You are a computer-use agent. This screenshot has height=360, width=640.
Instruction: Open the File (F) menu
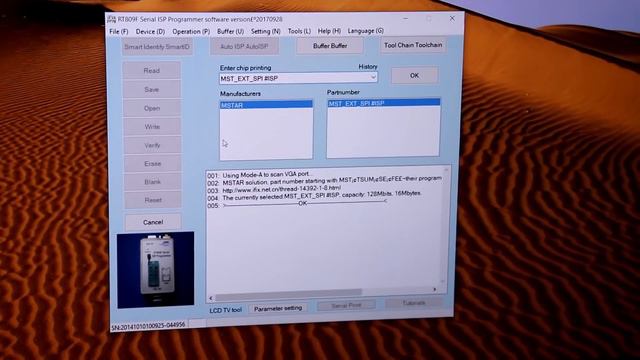click(x=118, y=32)
